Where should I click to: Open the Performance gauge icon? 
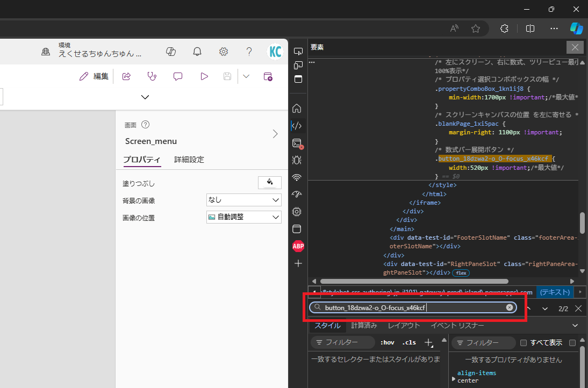[x=297, y=194]
